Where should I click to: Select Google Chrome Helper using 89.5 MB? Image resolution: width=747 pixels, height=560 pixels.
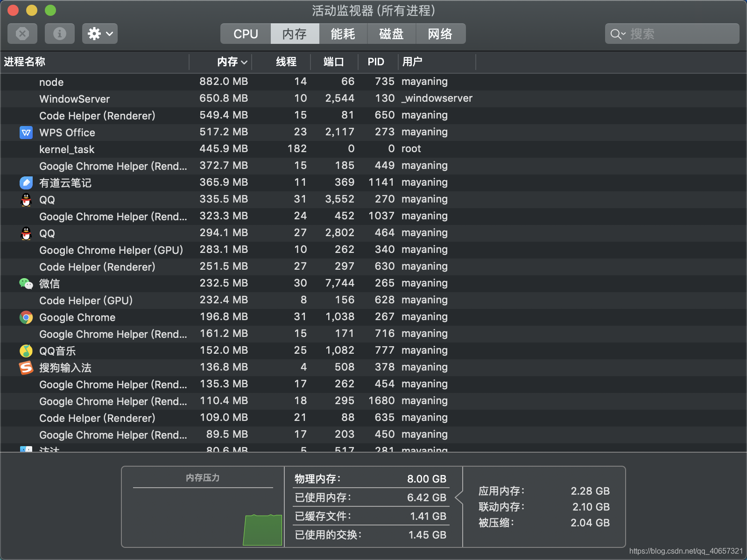tap(373, 435)
